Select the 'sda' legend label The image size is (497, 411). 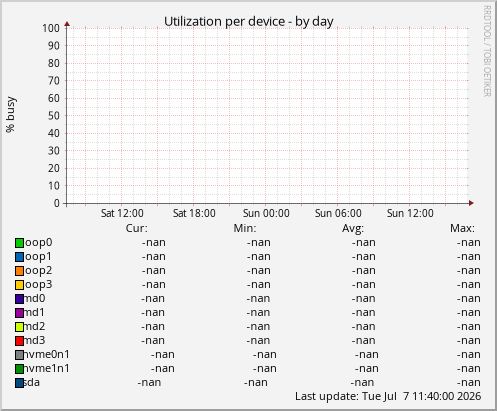point(32,382)
